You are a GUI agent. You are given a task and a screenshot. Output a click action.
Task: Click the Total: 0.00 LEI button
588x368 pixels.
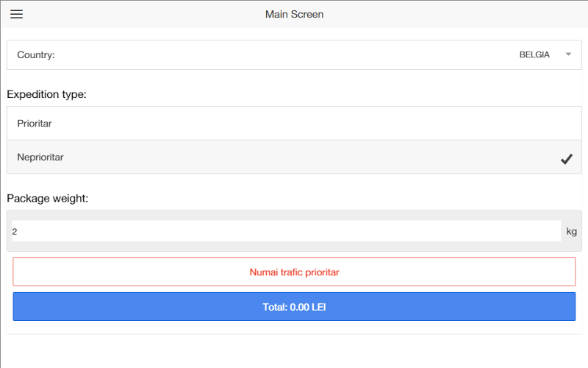(294, 306)
